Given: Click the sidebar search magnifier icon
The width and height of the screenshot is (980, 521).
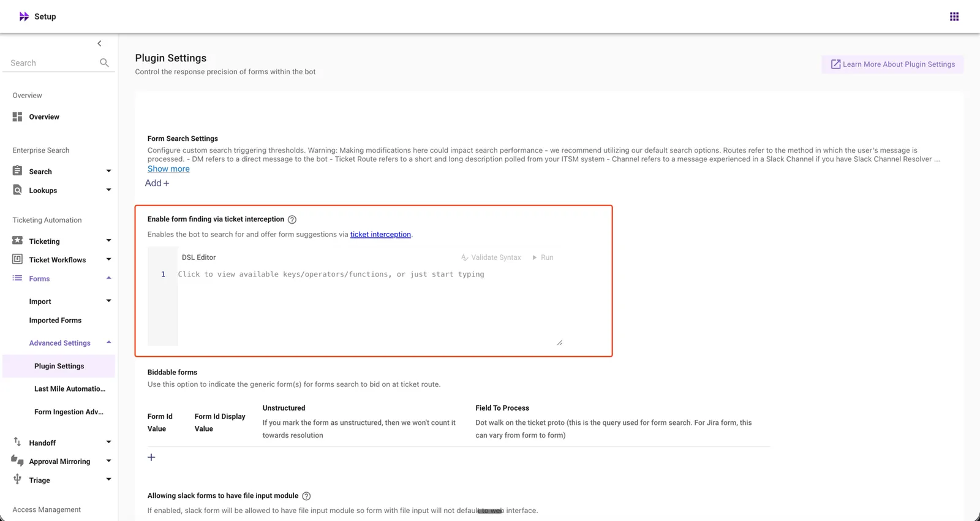Looking at the screenshot, I should tap(104, 63).
